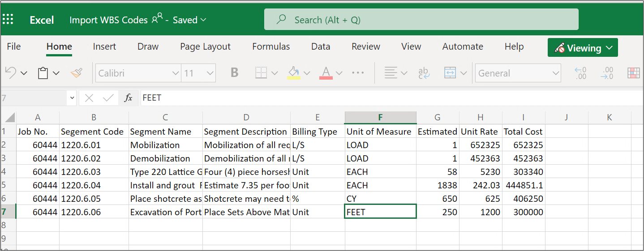Expand the Calibri font name dropdown
Viewport: 644px width, 251px height.
(x=176, y=73)
